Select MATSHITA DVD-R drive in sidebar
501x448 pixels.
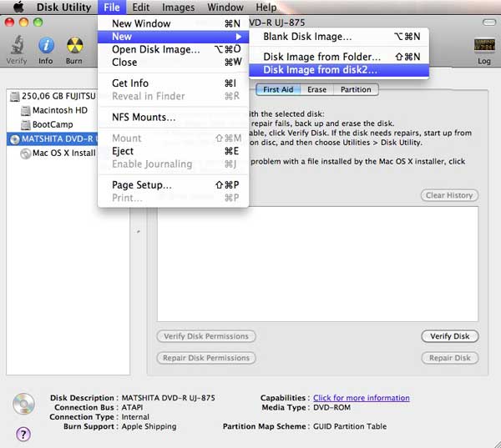tap(52, 139)
